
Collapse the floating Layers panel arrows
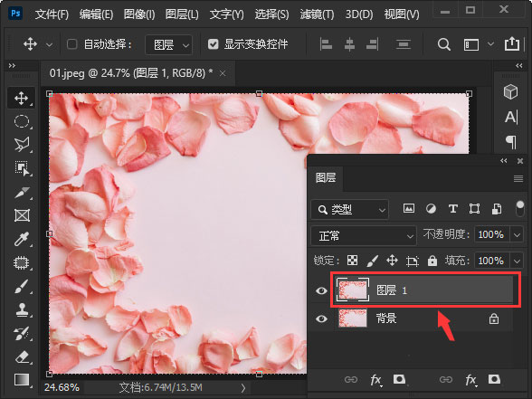pos(504,161)
